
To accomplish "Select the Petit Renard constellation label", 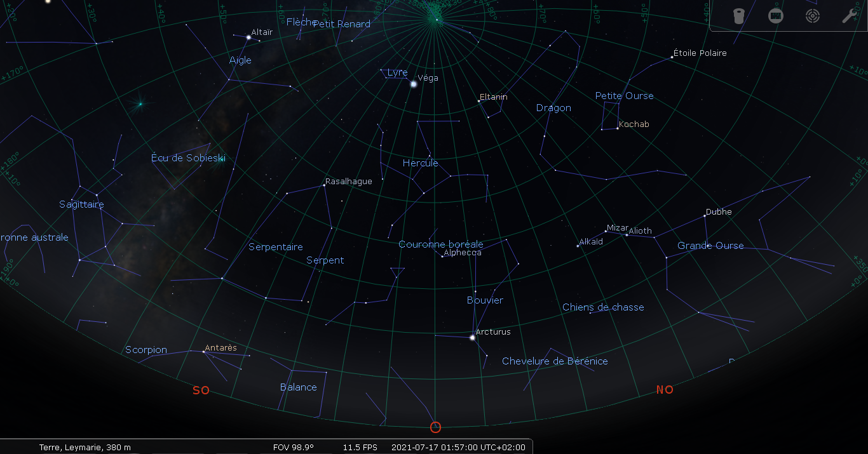I will click(x=342, y=24).
